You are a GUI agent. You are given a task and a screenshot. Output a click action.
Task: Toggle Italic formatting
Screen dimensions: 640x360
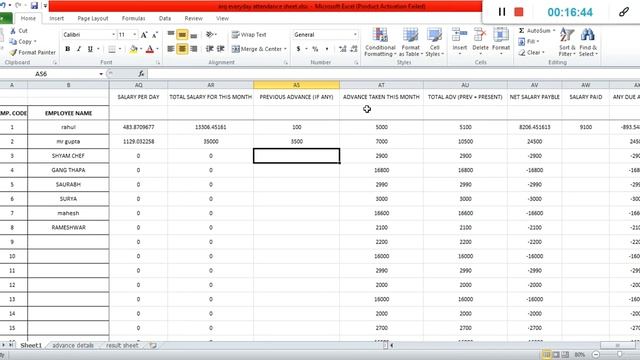coord(79,49)
